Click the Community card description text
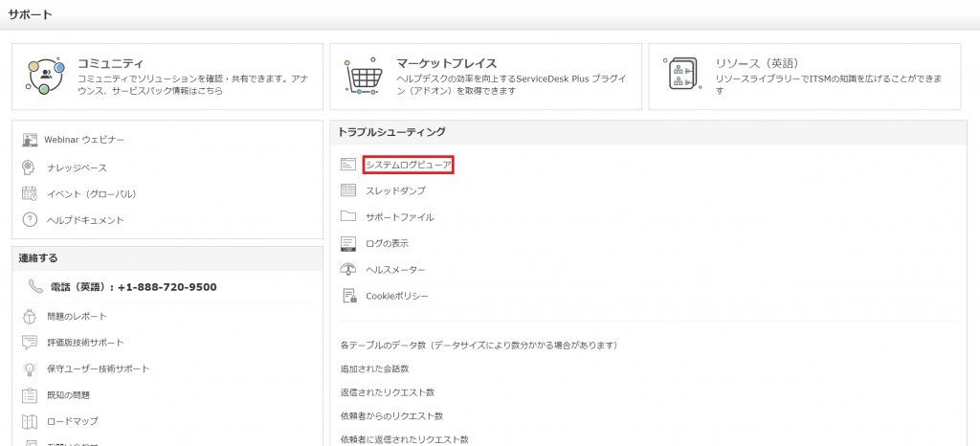This screenshot has height=446, width=980. tap(193, 85)
